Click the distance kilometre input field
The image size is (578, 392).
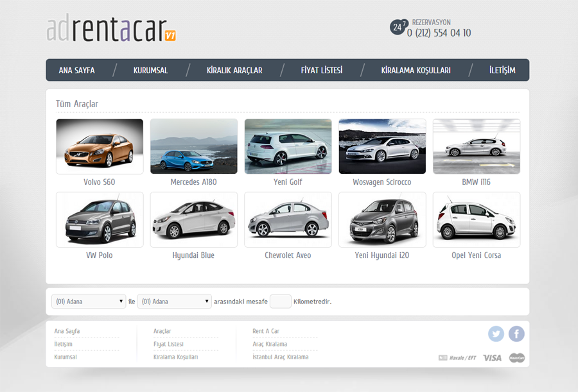281,302
